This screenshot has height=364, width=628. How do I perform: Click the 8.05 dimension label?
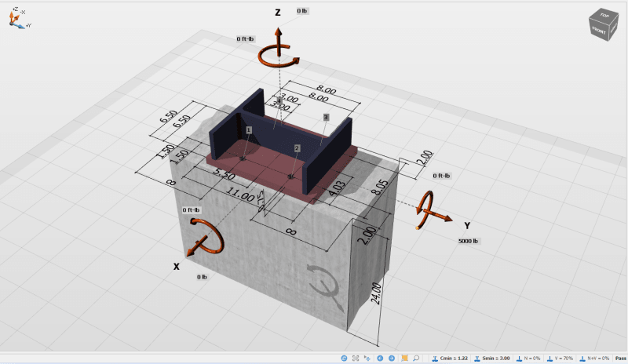tap(380, 187)
